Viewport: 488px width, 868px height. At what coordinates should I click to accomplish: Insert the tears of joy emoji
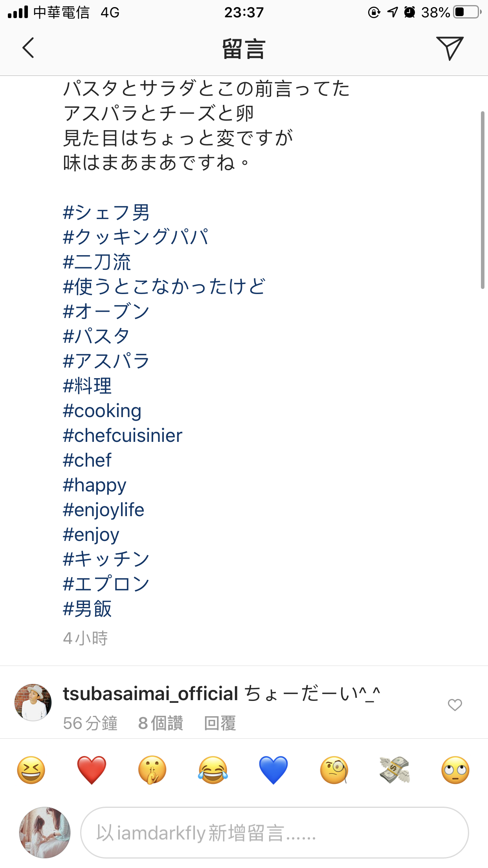click(213, 770)
